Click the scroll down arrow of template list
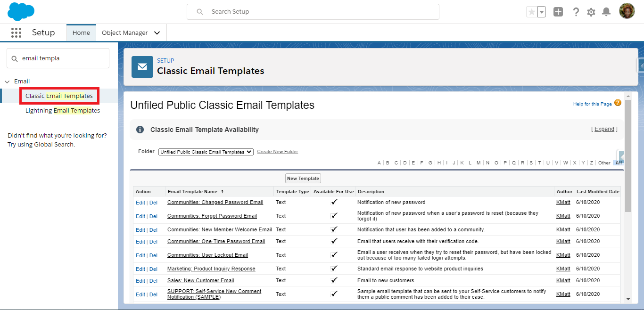The image size is (644, 310). tap(628, 299)
